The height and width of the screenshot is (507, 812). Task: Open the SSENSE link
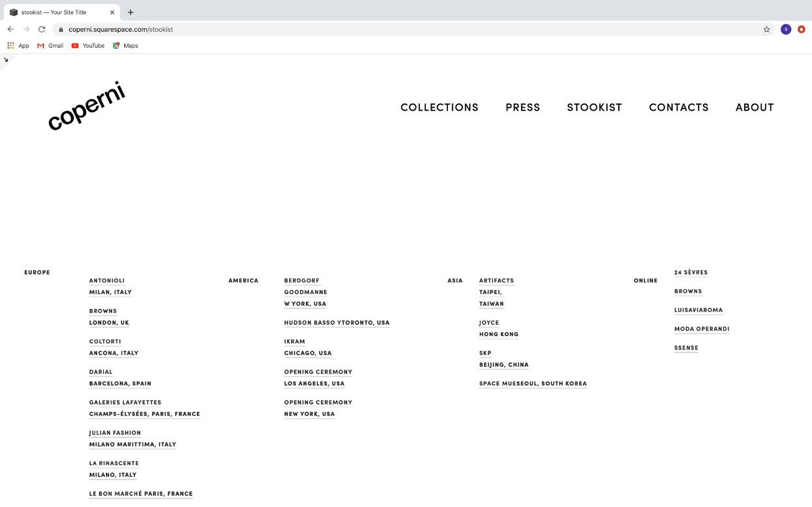coord(686,349)
